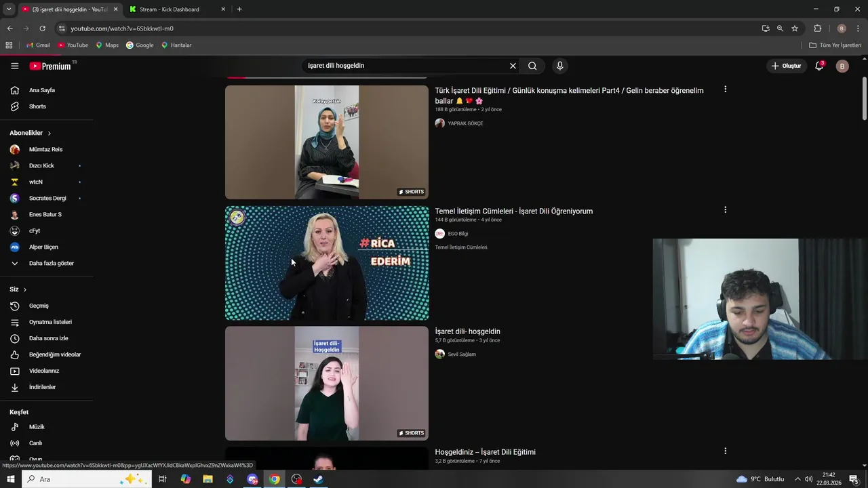
Task: Play the YAPRAK GÖKÇE shorts thumbnail
Action: 327,142
